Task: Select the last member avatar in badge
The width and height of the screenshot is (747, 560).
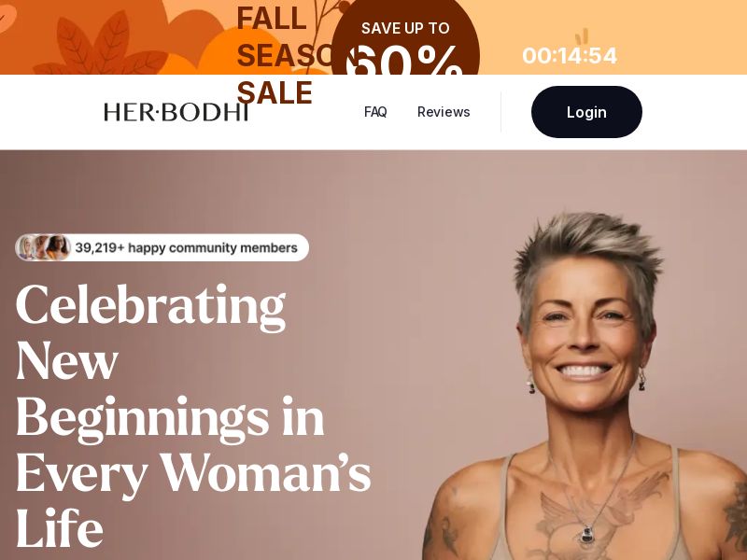Action: pos(59,247)
